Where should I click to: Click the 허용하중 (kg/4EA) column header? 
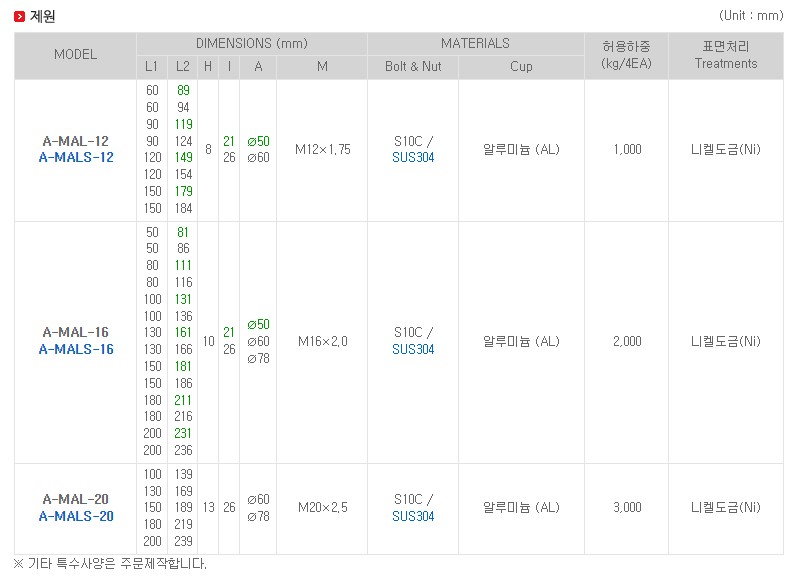(x=626, y=55)
